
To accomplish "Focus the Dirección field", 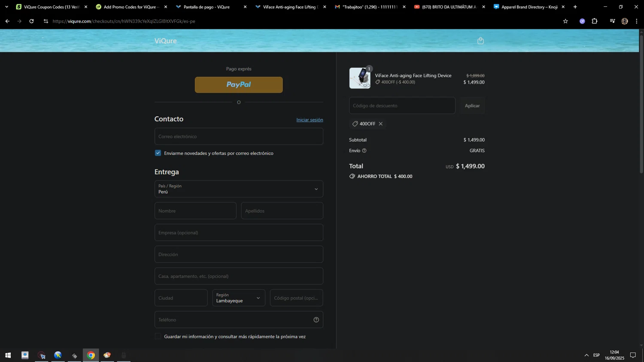I will pyautogui.click(x=239, y=254).
